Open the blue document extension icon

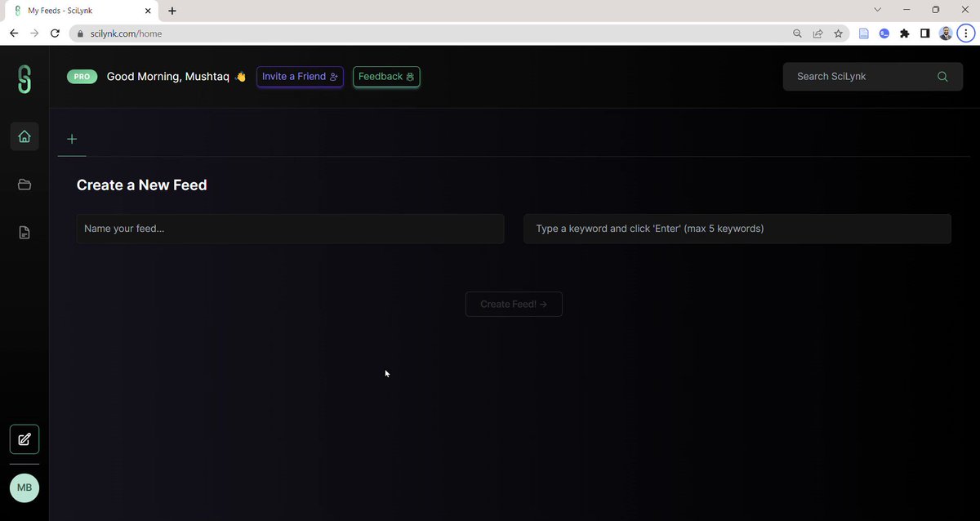click(x=864, y=33)
